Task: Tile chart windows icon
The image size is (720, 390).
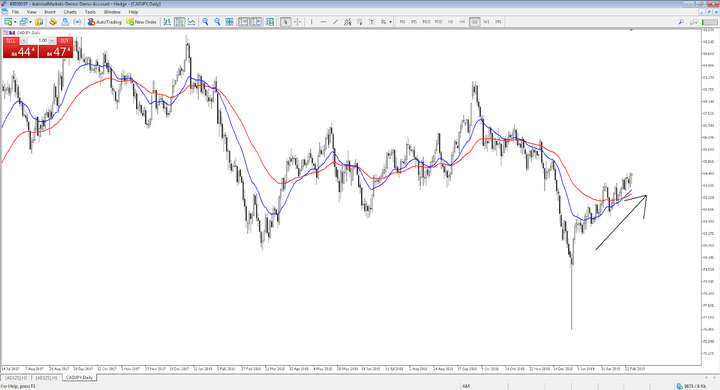Action: pyautogui.click(x=230, y=22)
